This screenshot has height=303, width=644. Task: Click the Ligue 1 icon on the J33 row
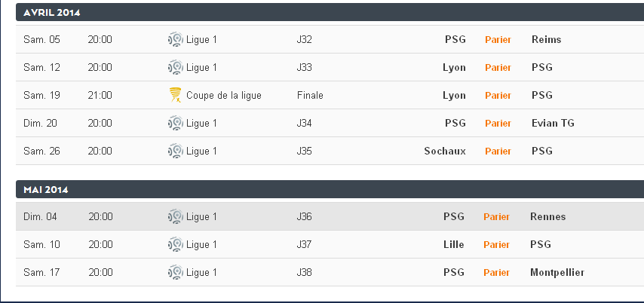tap(175, 67)
